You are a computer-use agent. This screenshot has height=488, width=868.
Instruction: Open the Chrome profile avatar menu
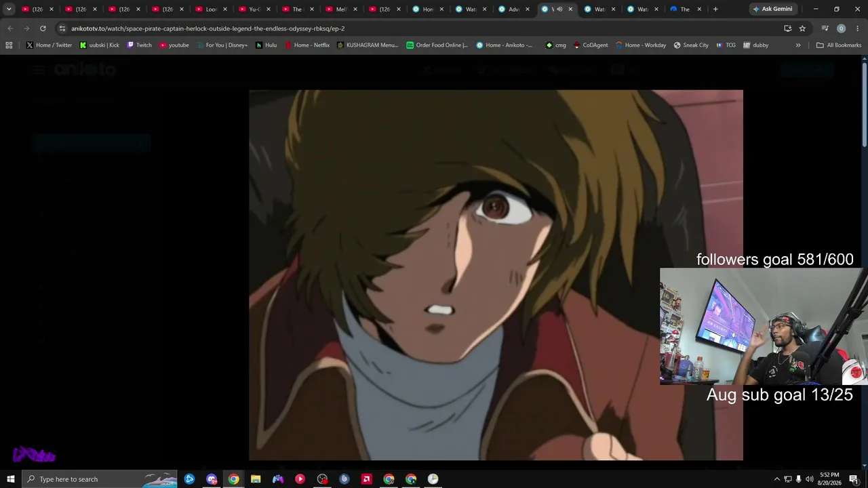[841, 28]
